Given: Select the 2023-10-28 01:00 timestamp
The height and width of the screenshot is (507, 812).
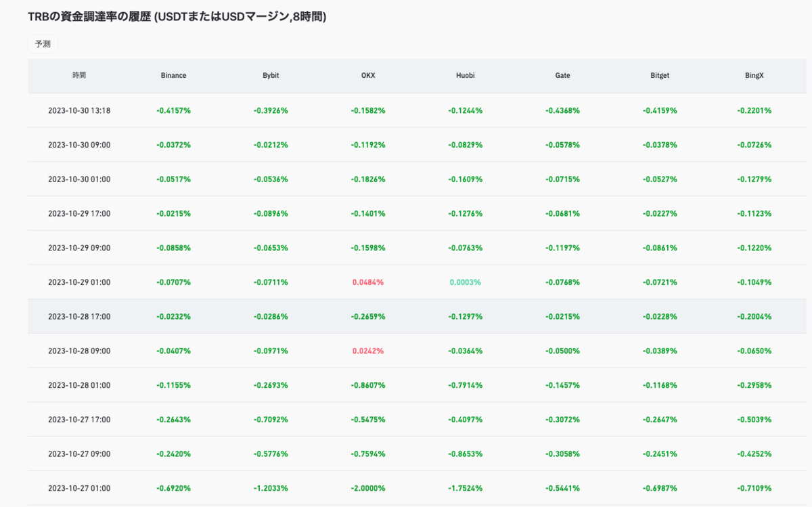Looking at the screenshot, I should click(x=79, y=385).
